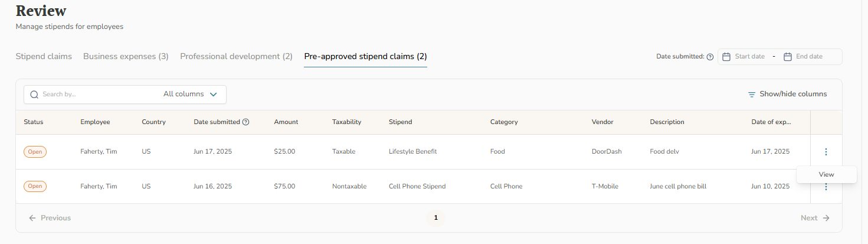Open three-dot menu for June cell phone bill

[x=826, y=187]
